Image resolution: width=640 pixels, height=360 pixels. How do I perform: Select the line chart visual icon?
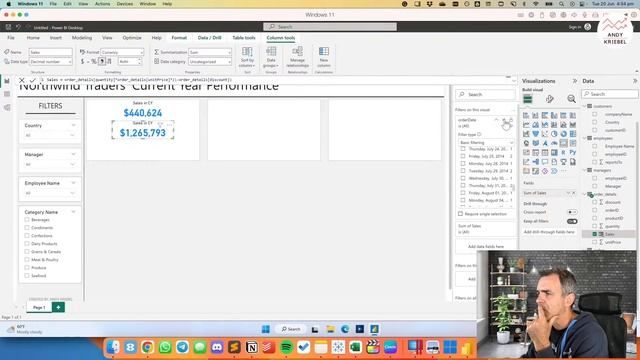click(526, 124)
